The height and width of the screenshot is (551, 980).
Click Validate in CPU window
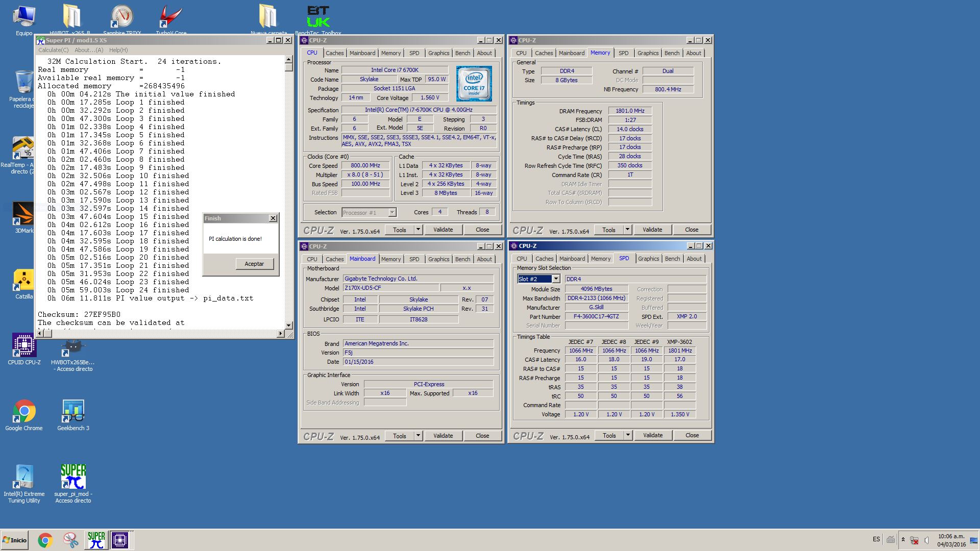(443, 230)
